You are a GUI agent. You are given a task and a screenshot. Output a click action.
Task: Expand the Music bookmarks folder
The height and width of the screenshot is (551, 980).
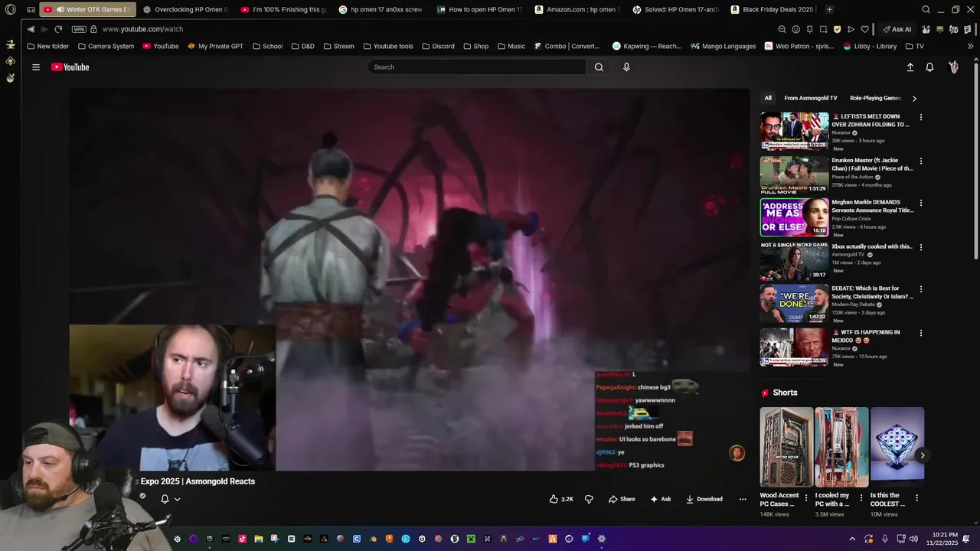pos(511,46)
